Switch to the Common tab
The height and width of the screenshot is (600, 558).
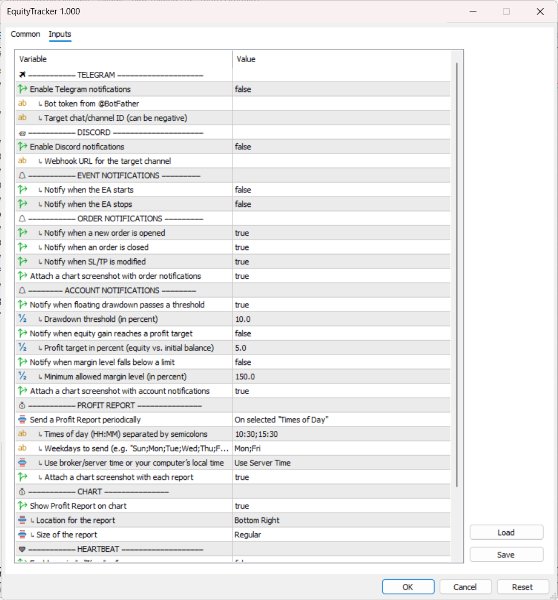point(25,34)
